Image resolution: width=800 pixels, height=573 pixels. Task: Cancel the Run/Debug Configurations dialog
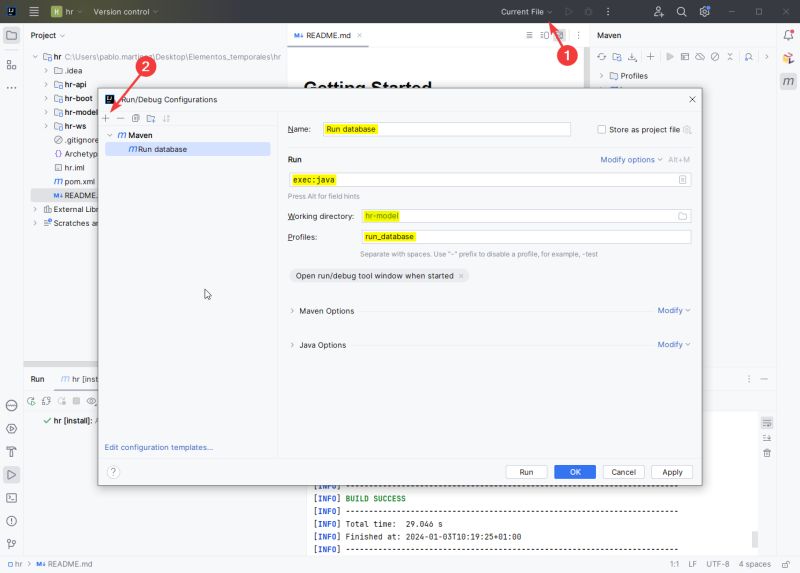pos(623,472)
